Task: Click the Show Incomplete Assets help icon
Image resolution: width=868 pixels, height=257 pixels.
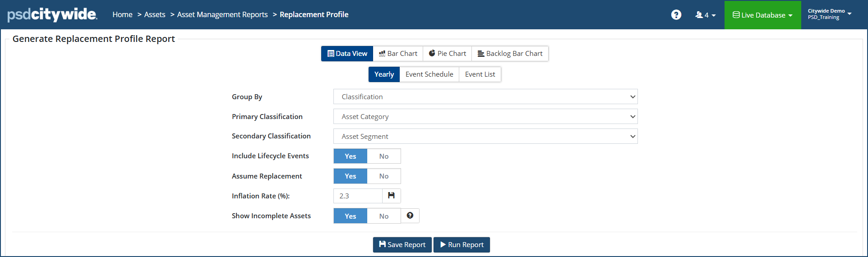Action: (x=410, y=216)
